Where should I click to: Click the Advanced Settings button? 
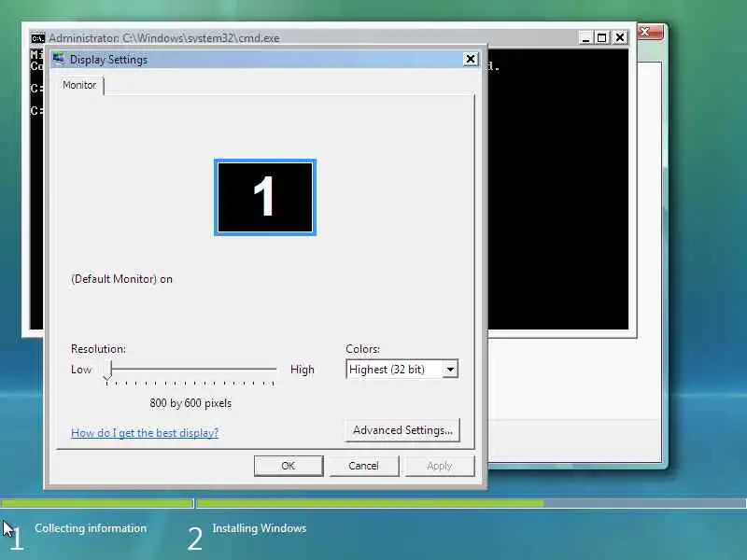[x=402, y=430]
